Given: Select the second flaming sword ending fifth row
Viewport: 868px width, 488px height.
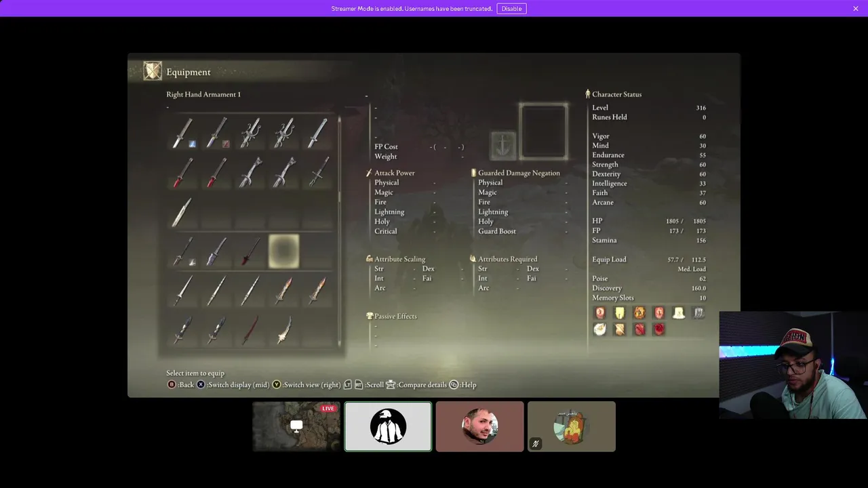Looking at the screenshot, I should (317, 291).
